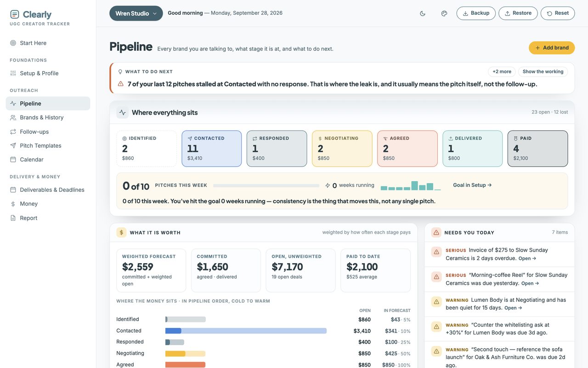Open the Report page
588x368 pixels.
click(x=48, y=218)
